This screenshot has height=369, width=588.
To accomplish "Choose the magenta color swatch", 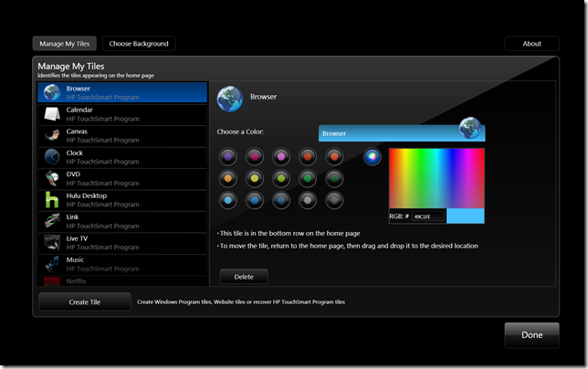I will (254, 157).
